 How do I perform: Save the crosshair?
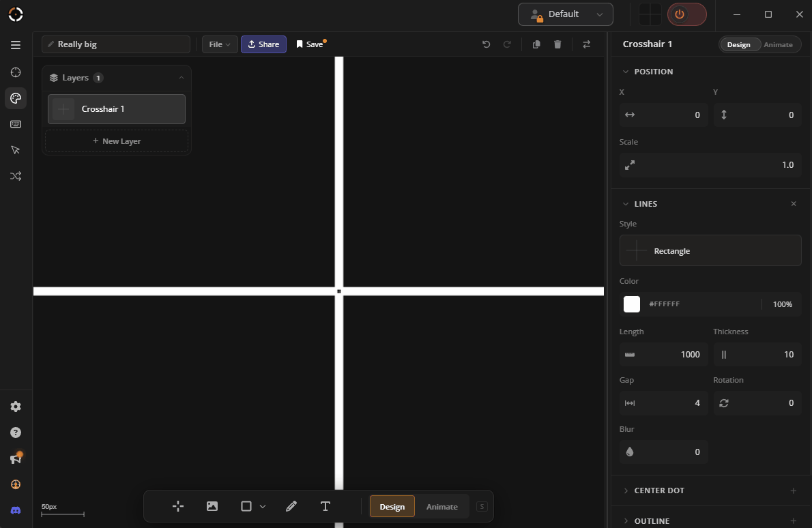click(x=310, y=44)
